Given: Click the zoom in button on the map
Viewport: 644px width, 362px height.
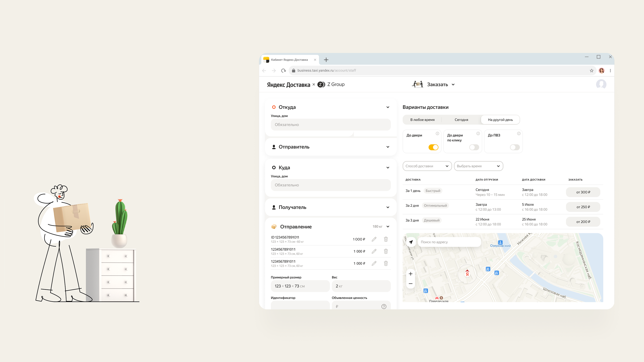Looking at the screenshot, I should 410,274.
